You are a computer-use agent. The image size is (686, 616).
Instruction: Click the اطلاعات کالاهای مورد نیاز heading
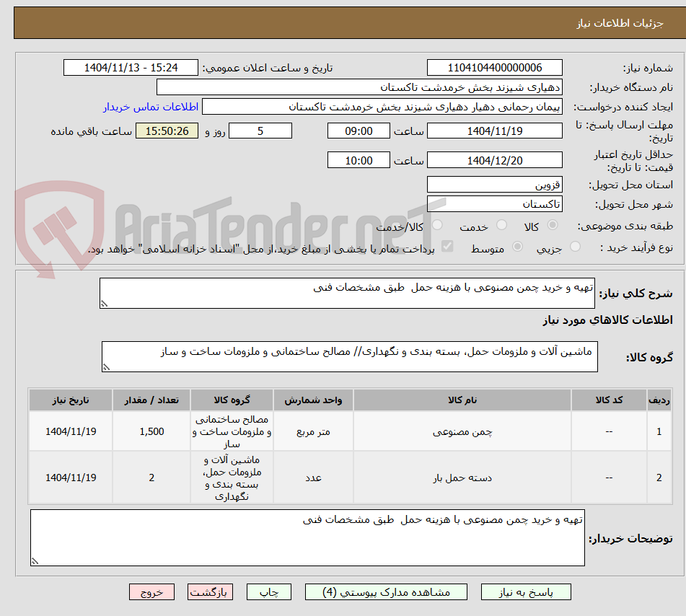click(x=607, y=320)
